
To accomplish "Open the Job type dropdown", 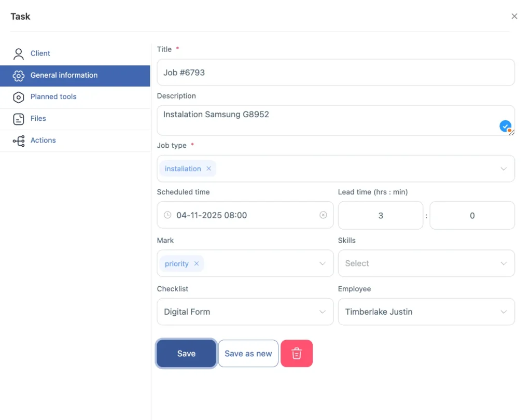I will click(502, 169).
